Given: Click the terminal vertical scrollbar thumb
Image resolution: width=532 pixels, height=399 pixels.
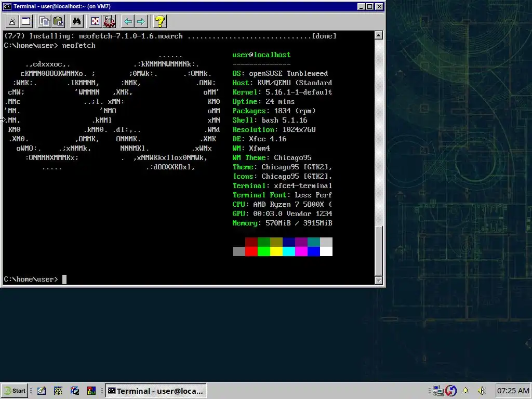Looking at the screenshot, I should pyautogui.click(x=379, y=251).
